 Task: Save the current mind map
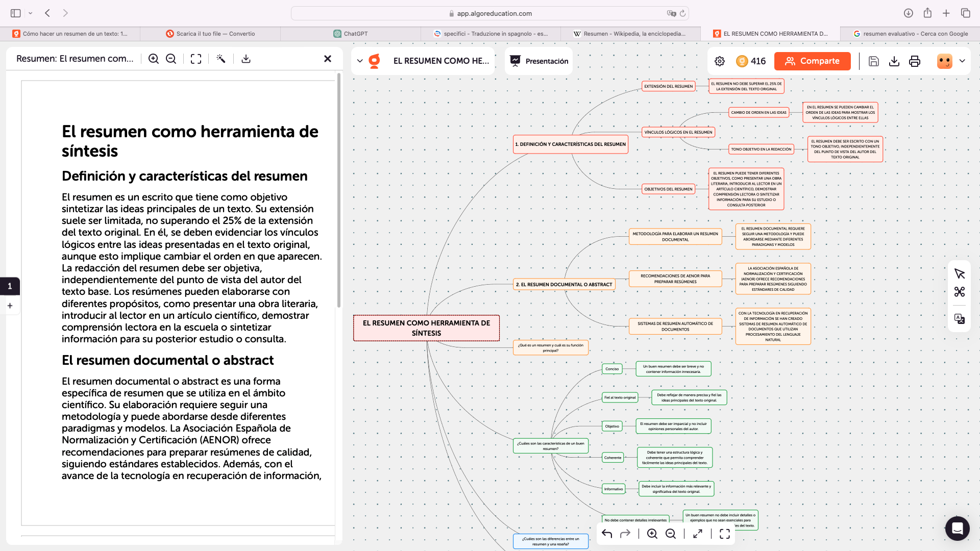(874, 61)
